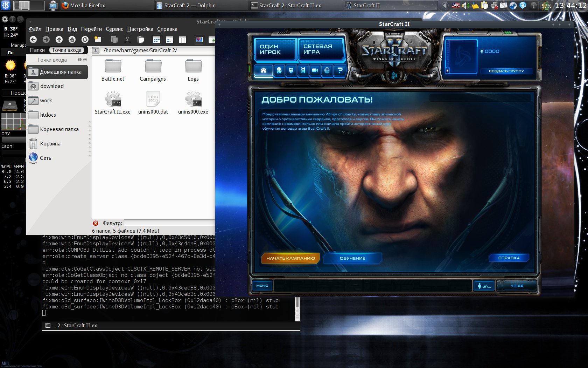This screenshot has width=588, height=368.
Task: Click the Cut scissors icon in Dolphin
Action: tap(127, 40)
